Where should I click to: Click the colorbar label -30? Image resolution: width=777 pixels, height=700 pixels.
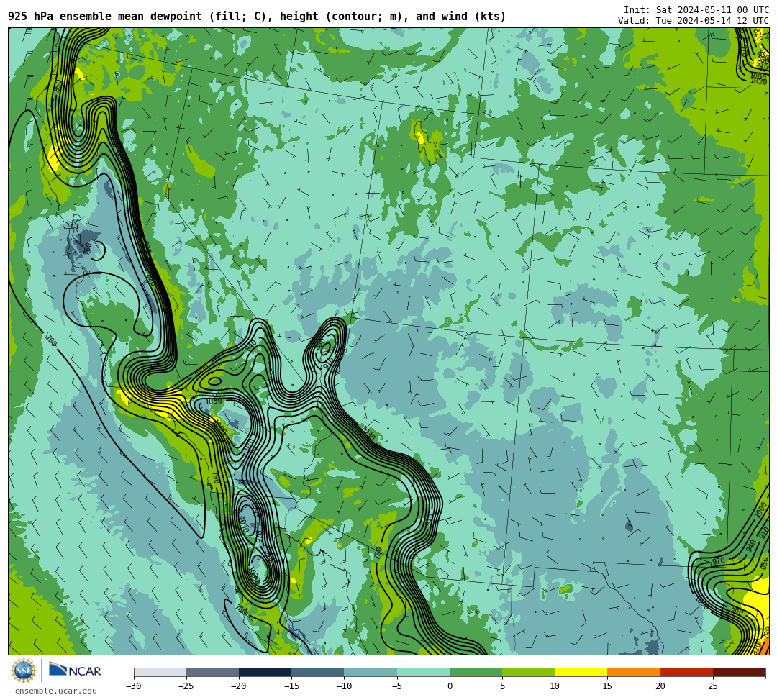(134, 686)
